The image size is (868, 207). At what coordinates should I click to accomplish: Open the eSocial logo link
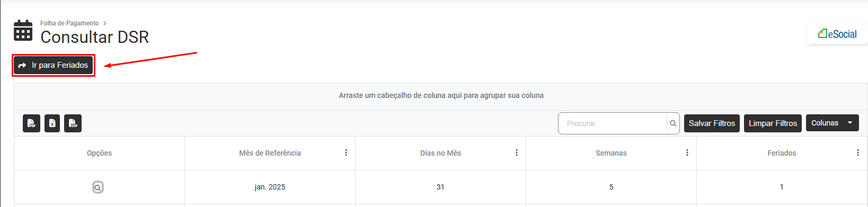[x=837, y=34]
